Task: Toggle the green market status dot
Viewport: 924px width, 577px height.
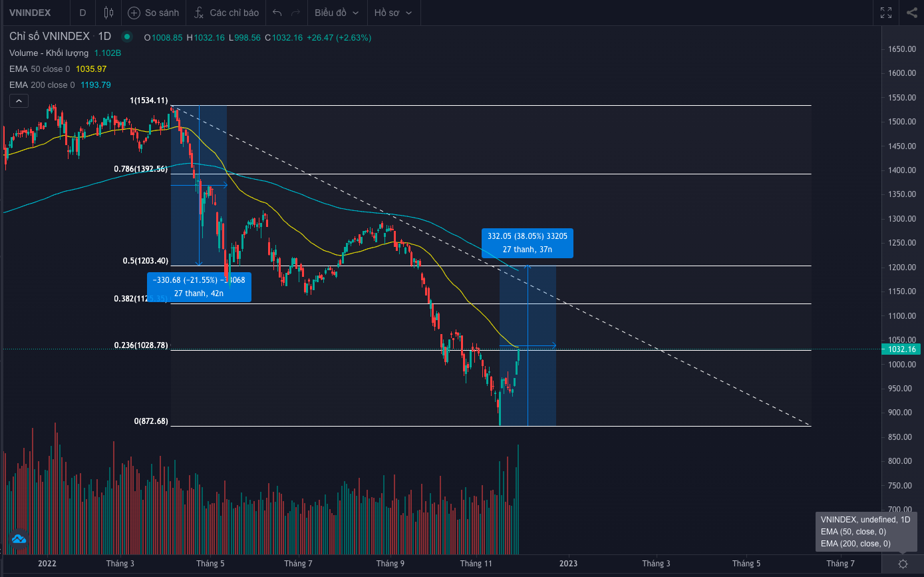Action: [x=127, y=37]
